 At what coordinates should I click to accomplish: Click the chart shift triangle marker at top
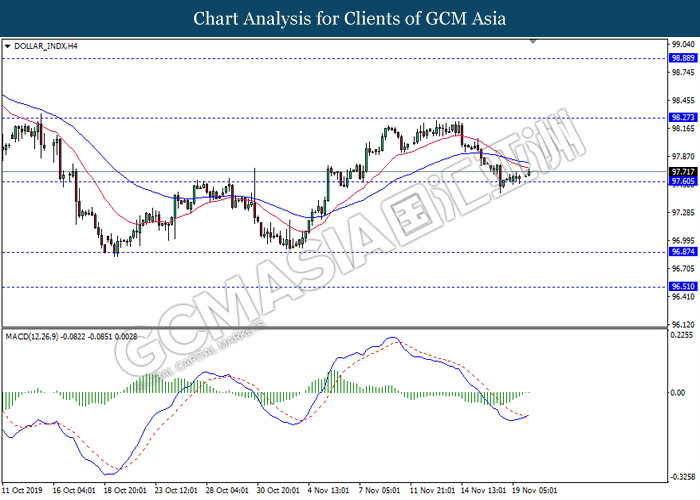535,42
